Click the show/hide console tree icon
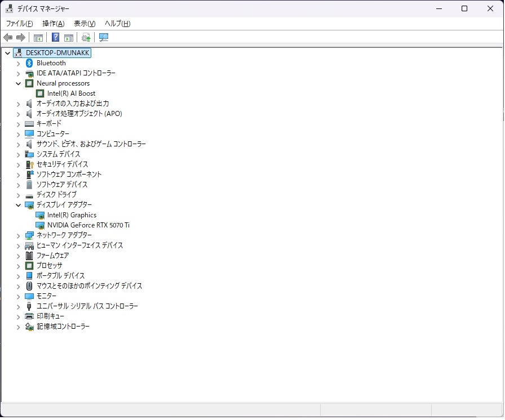Image resolution: width=505 pixels, height=420 pixels. (38, 38)
